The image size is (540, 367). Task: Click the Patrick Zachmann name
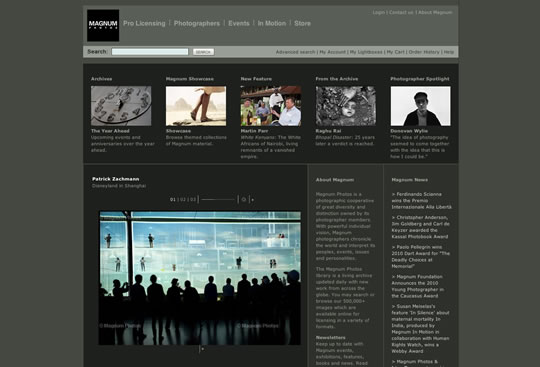click(x=116, y=179)
